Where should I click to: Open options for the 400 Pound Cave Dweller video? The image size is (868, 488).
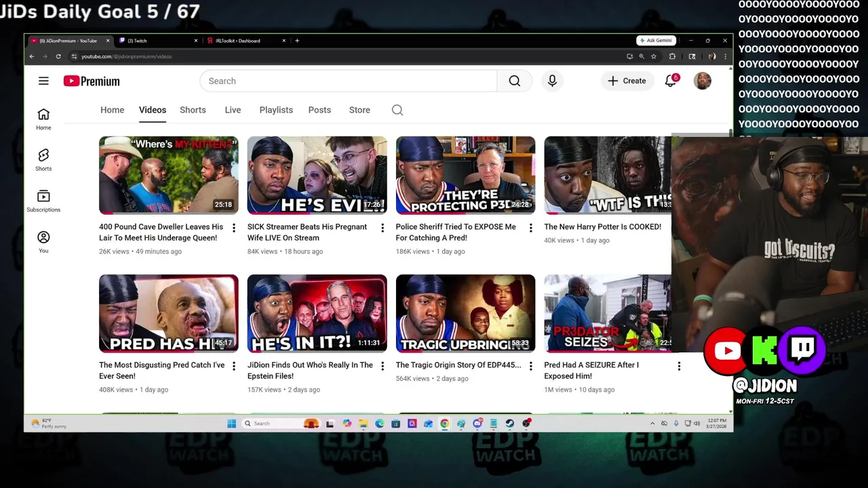[234, 228]
